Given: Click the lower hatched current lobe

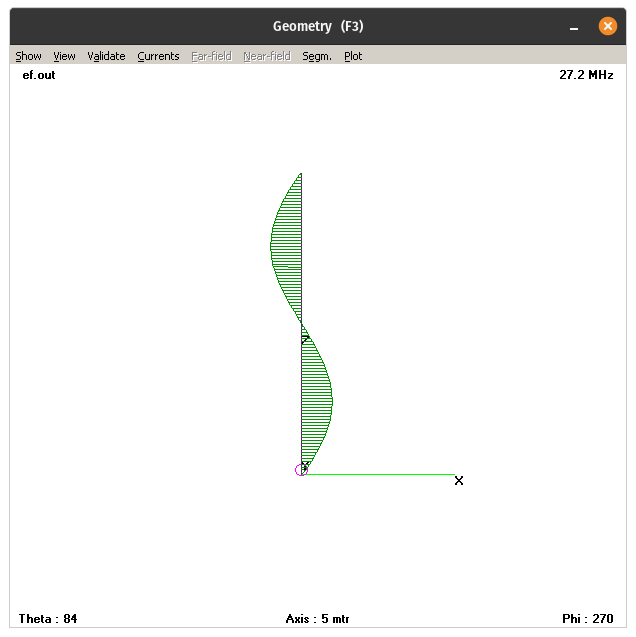Looking at the screenshot, I should 315,400.
